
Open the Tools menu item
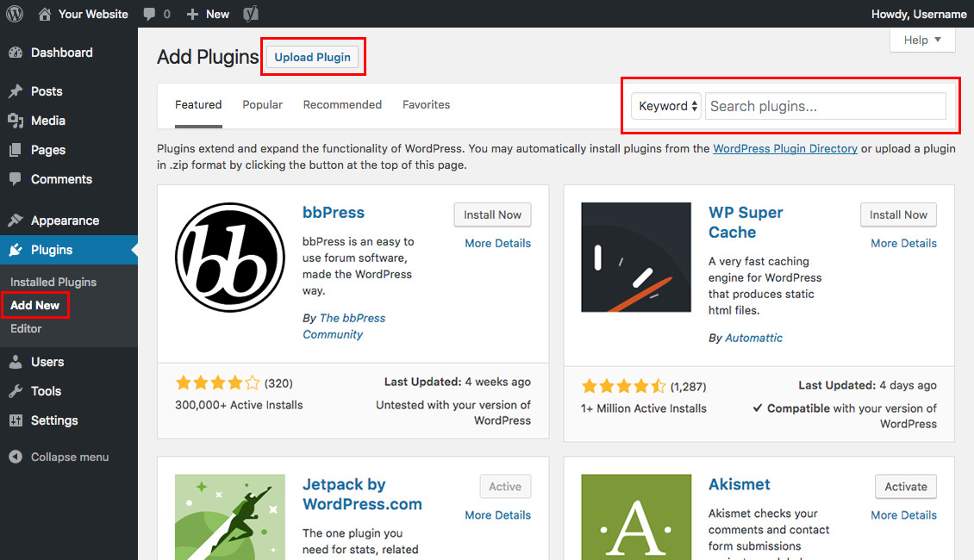[46, 391]
